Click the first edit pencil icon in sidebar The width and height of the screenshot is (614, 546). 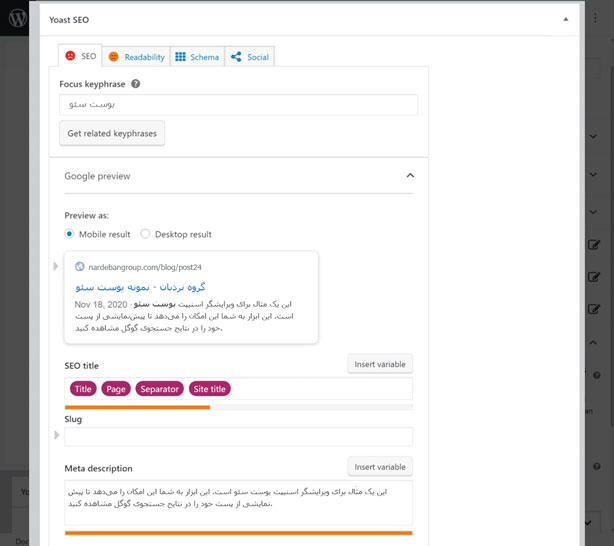594,245
